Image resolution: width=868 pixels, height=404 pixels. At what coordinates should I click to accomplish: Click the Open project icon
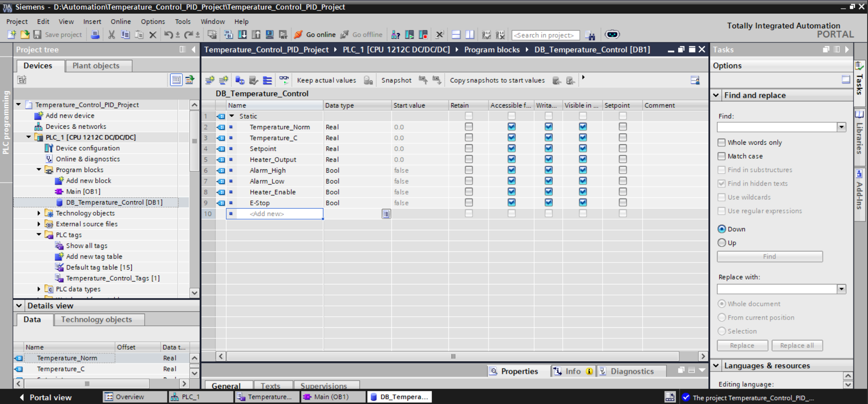click(25, 35)
